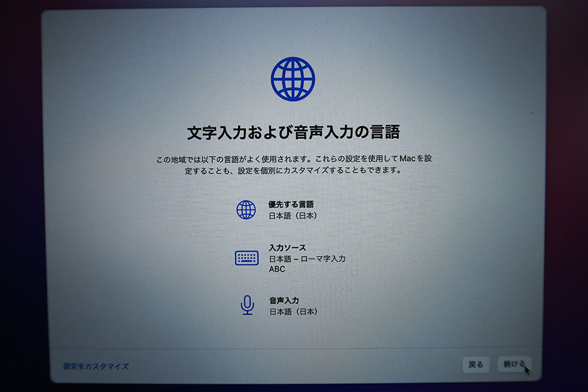588x392 pixels.
Task: Click the 戻る button
Action: 476,364
